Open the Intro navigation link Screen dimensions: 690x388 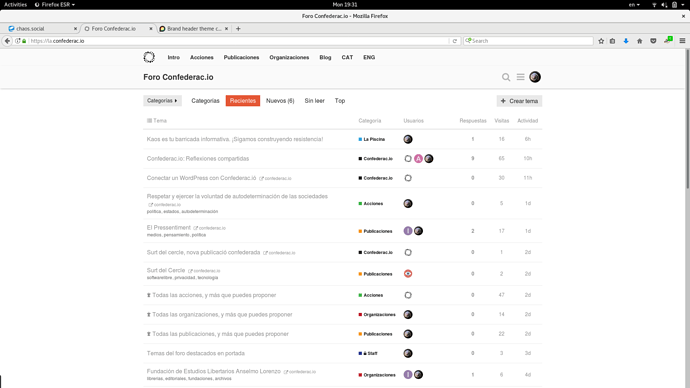click(173, 57)
